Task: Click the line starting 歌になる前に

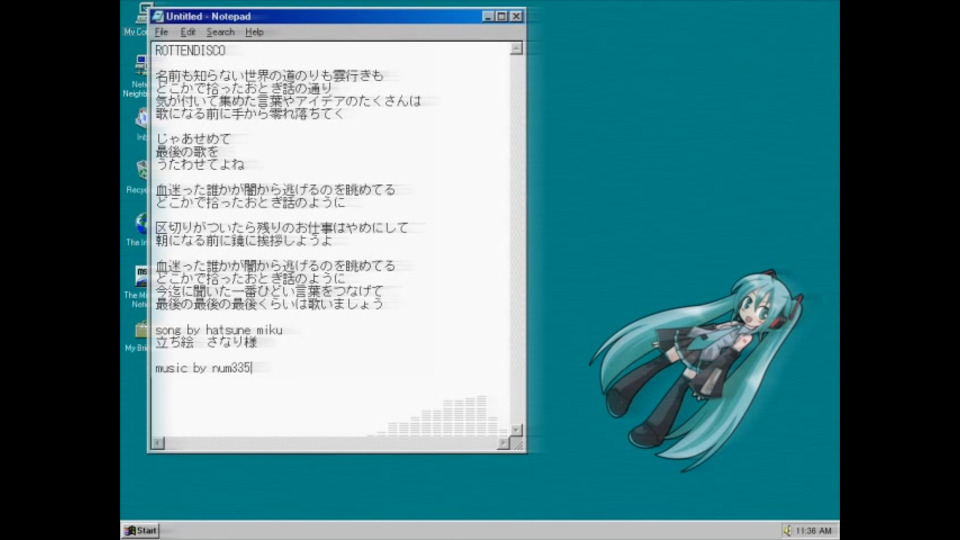Action: 250,114
